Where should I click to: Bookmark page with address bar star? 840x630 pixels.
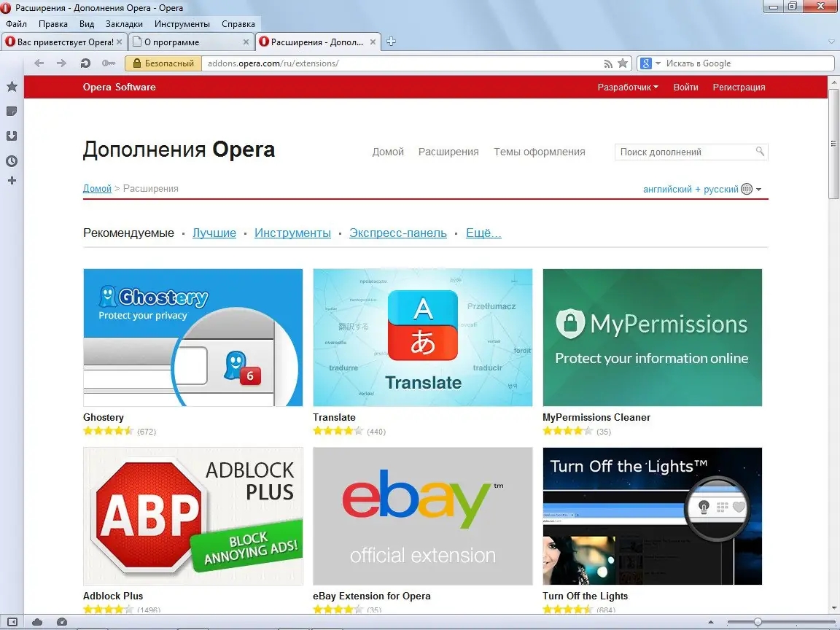pos(623,63)
